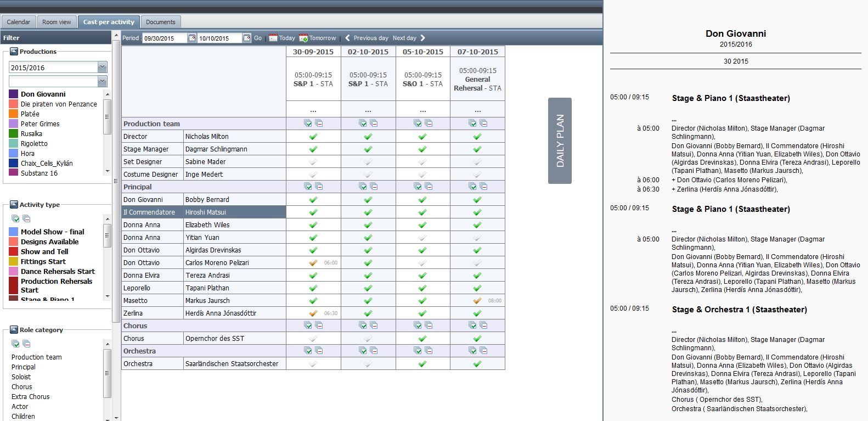The width and height of the screenshot is (868, 421).
Task: Toggle Masetto attendance on 07-10-2015
Action: coord(477,301)
